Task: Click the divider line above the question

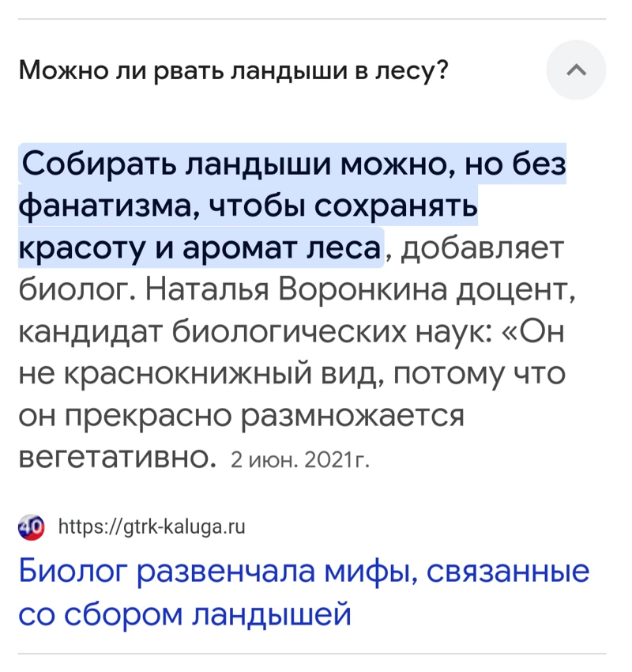Action: pos(312,19)
